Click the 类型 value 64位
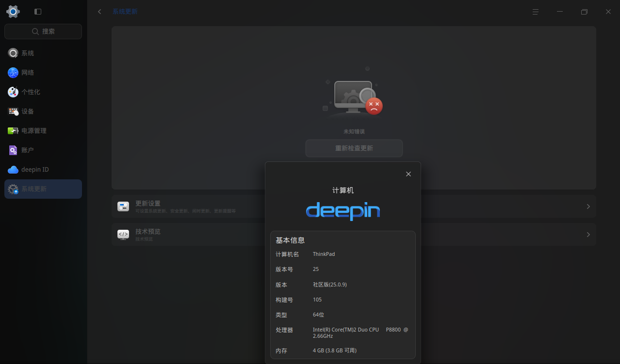This screenshot has height=364, width=620. (x=319, y=315)
